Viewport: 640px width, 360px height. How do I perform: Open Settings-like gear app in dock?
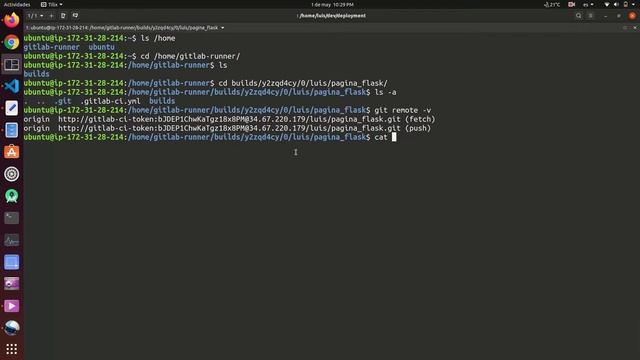11,174
